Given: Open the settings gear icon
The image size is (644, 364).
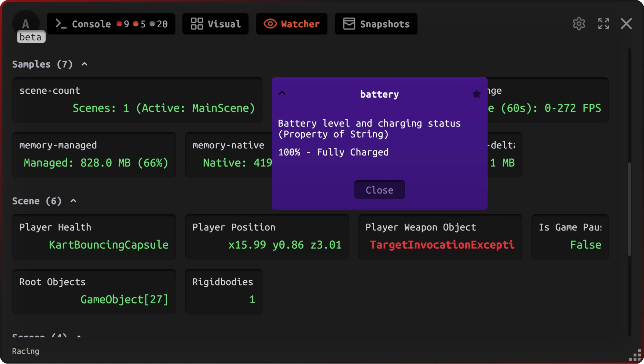Looking at the screenshot, I should (x=579, y=24).
